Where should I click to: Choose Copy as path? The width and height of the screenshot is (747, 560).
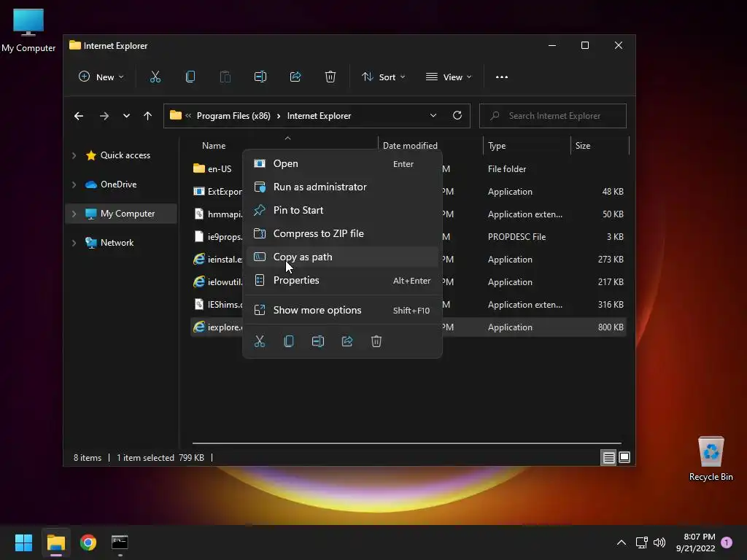pyautogui.click(x=343, y=257)
